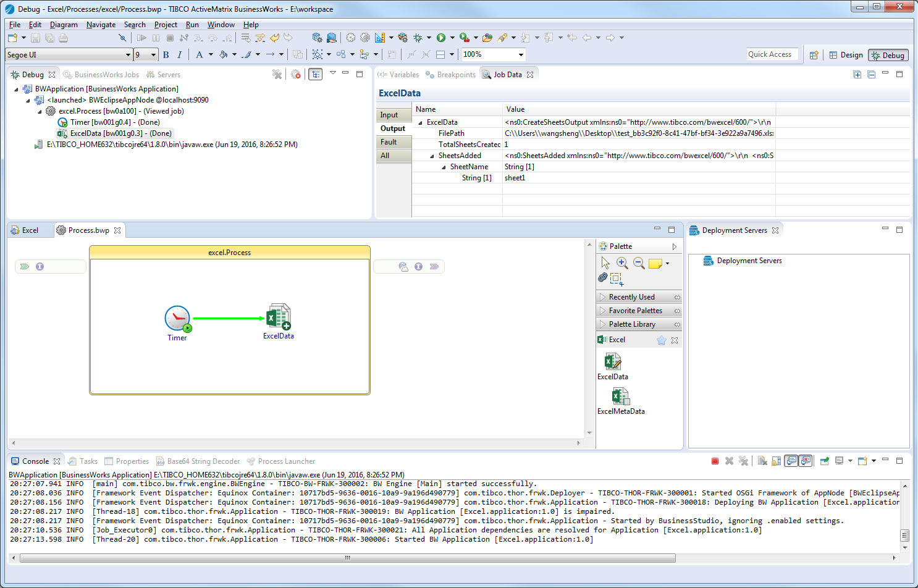Viewport: 918px width, 588px height.
Task: Open the Run menu
Action: click(x=192, y=25)
